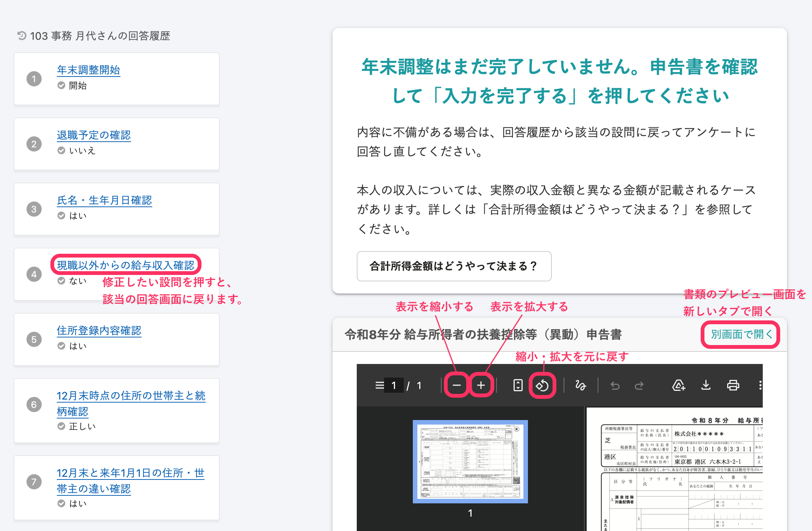Screen dimensions: 812x531
Task: Open 12月末時点の住所の世帯主と続柄確認 link
Action: (131, 404)
